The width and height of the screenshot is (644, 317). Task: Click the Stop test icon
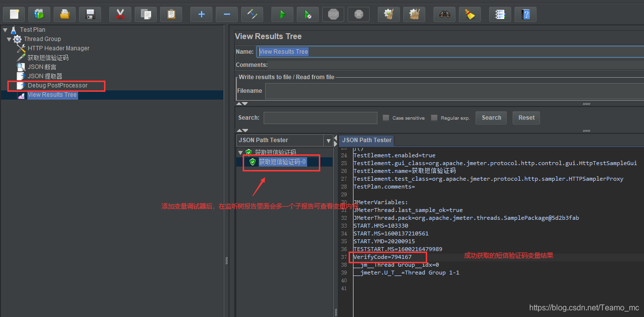pyautogui.click(x=333, y=14)
